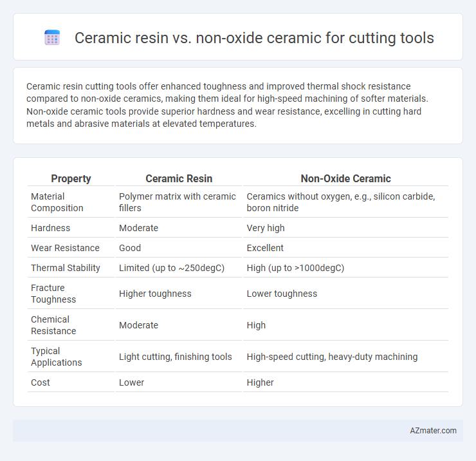Select the Cost row label
Image resolution: width=476 pixels, height=461 pixels.
coord(40,382)
